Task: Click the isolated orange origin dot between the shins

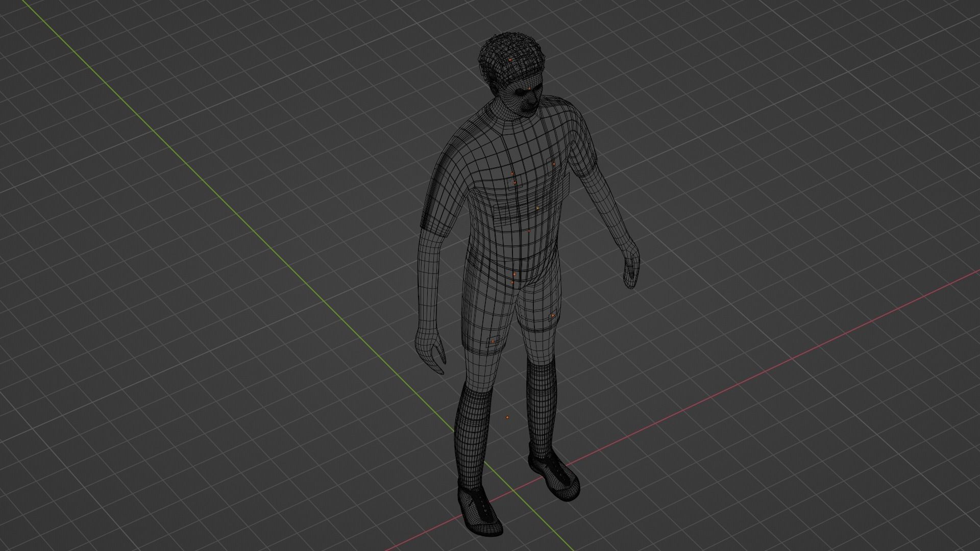Action: (507, 417)
